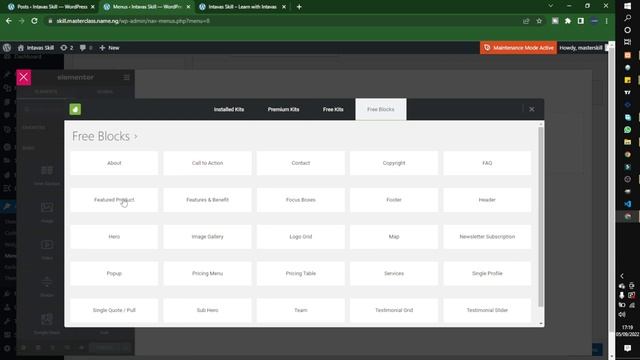Click the Free Blocks breadcrumb heading

(x=101, y=136)
